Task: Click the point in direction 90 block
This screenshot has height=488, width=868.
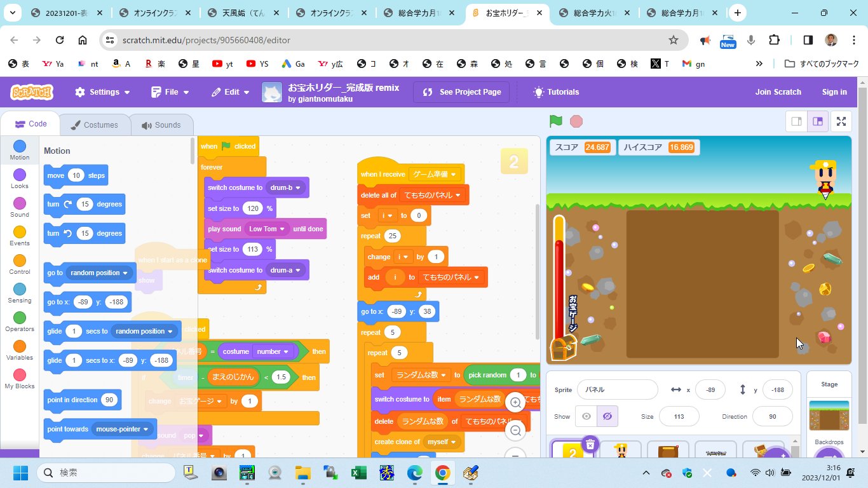Action: pyautogui.click(x=82, y=400)
